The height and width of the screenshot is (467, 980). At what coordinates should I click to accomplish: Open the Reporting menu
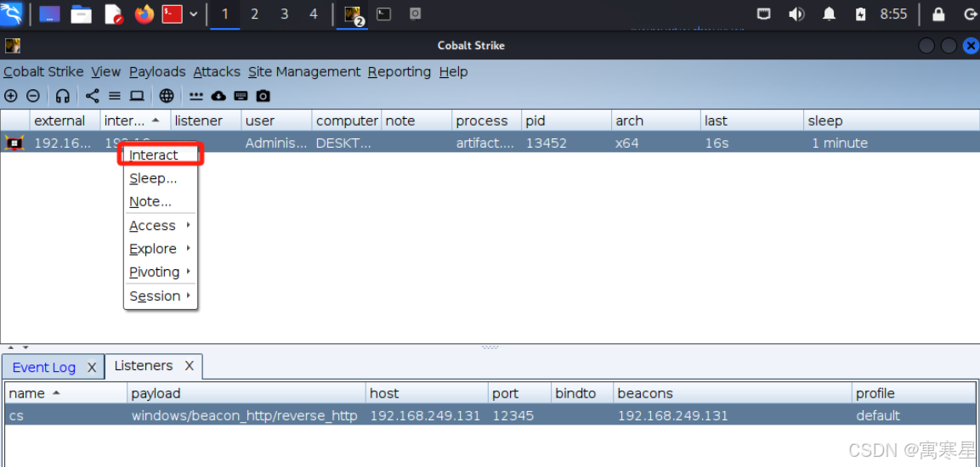tap(399, 72)
